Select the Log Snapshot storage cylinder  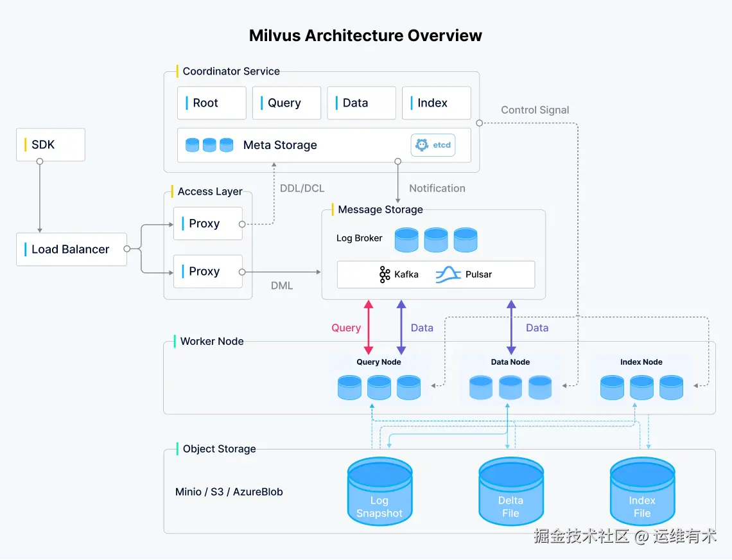(379, 491)
